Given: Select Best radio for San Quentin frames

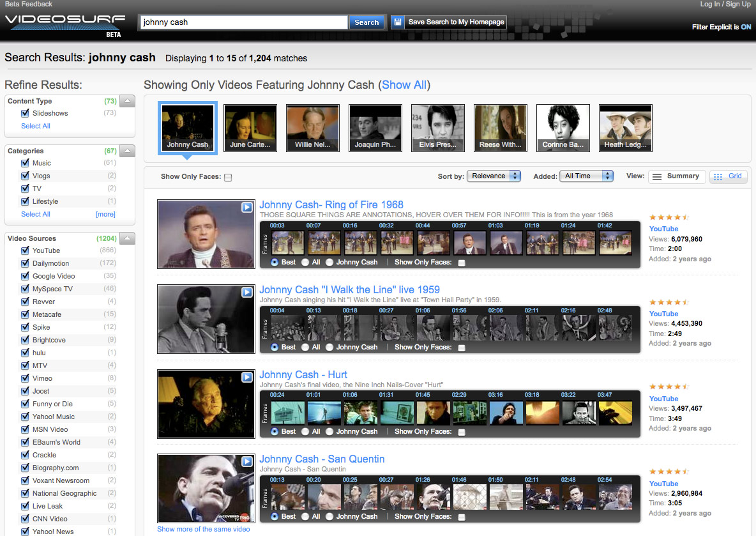Looking at the screenshot, I should [275, 517].
